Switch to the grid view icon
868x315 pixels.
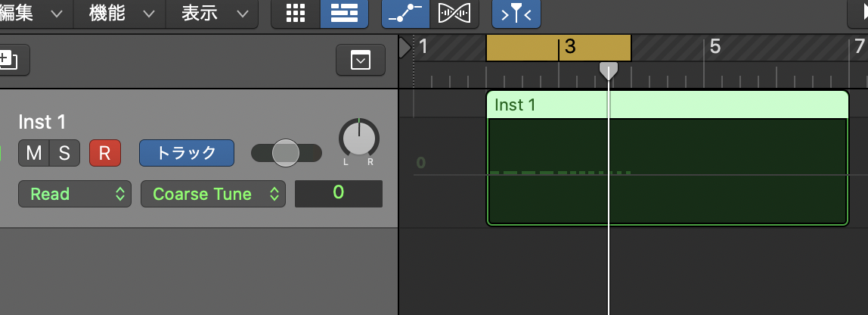click(295, 14)
